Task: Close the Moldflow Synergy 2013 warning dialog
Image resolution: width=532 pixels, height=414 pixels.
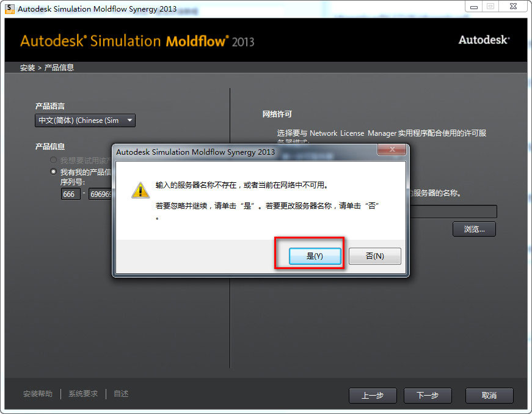Action: 392,149
